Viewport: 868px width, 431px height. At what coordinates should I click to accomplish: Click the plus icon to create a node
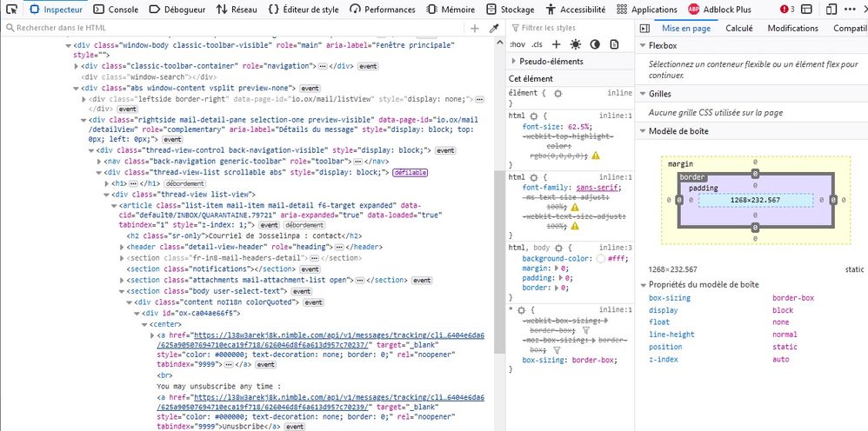click(474, 28)
